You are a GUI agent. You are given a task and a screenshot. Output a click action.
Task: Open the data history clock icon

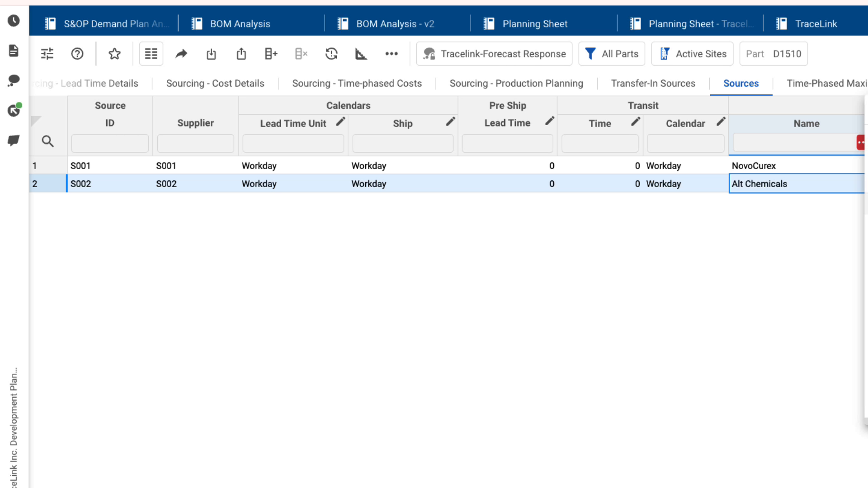(x=331, y=54)
